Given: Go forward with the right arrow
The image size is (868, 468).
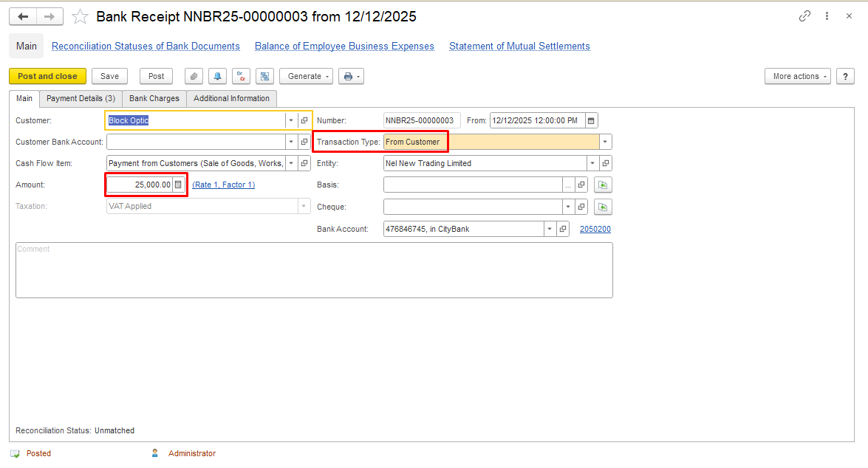Looking at the screenshot, I should coord(49,16).
